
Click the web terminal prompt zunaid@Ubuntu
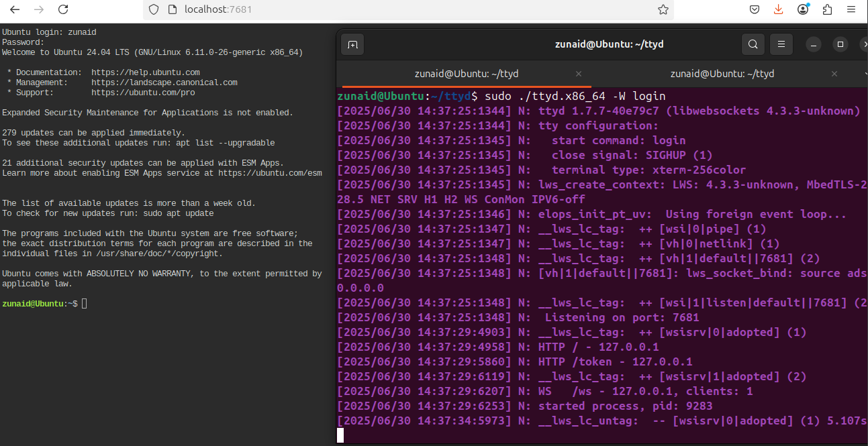(x=34, y=304)
